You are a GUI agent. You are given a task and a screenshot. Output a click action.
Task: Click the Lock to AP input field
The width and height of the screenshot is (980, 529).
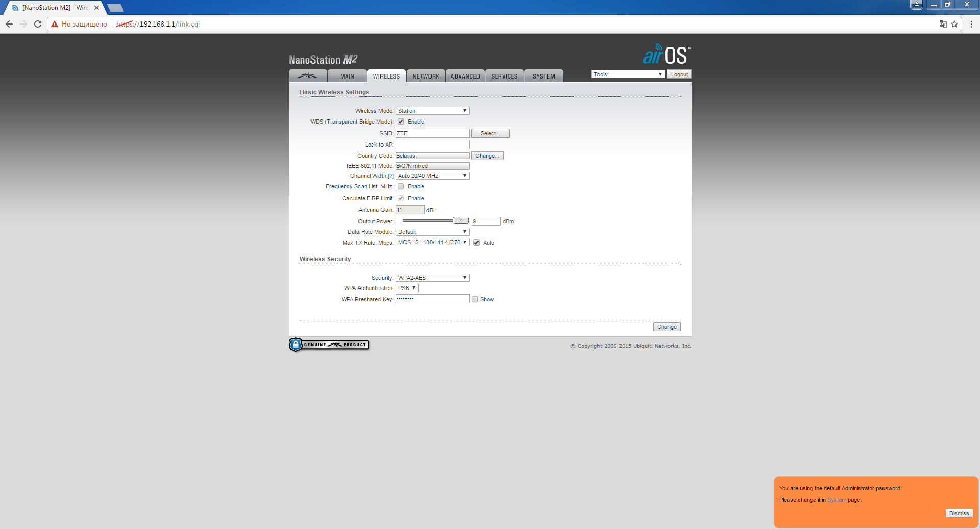(x=433, y=145)
